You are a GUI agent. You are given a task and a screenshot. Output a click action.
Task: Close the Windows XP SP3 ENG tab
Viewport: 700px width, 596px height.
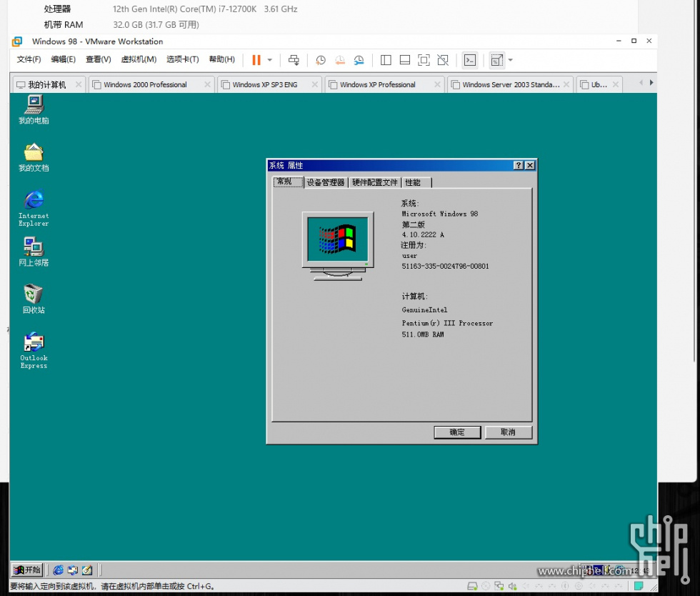315,84
